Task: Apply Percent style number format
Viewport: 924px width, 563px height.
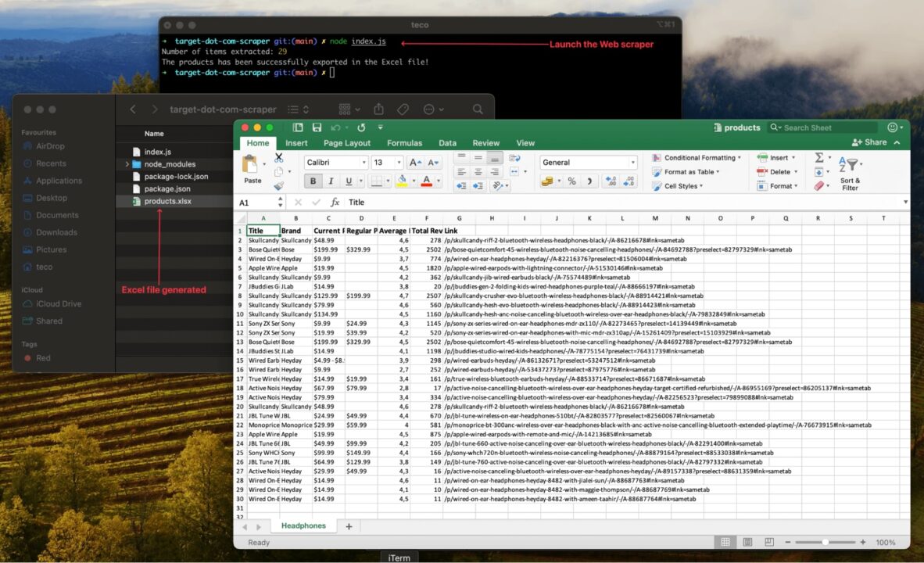Action: 571,181
